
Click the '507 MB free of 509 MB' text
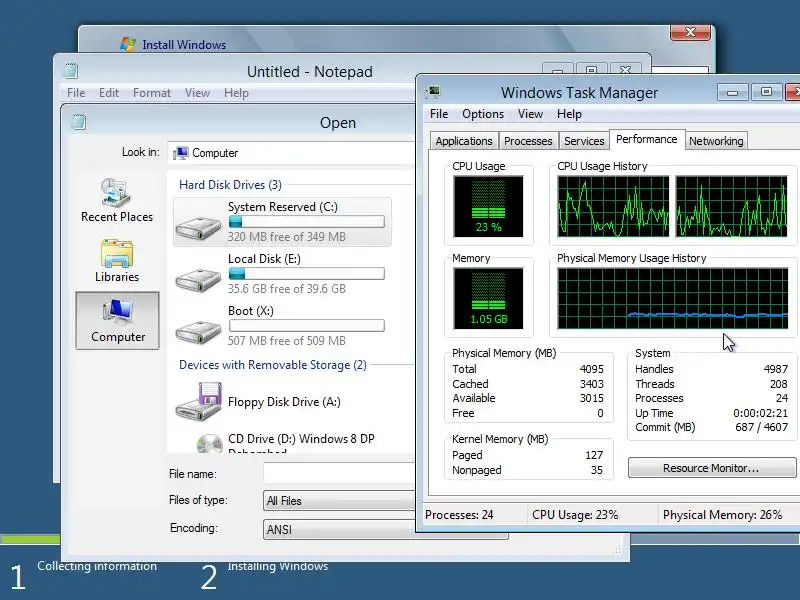coord(287,341)
